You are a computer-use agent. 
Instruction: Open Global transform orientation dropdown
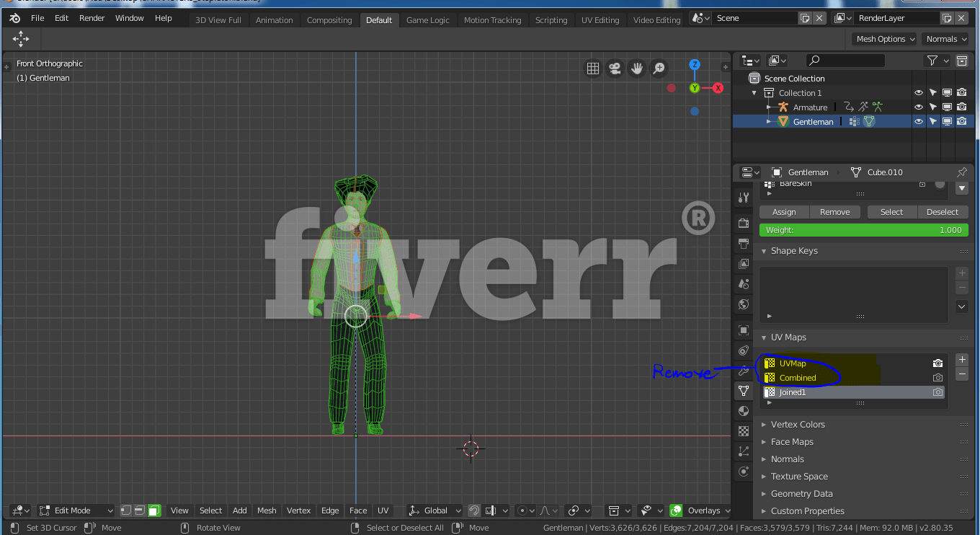[x=435, y=510]
